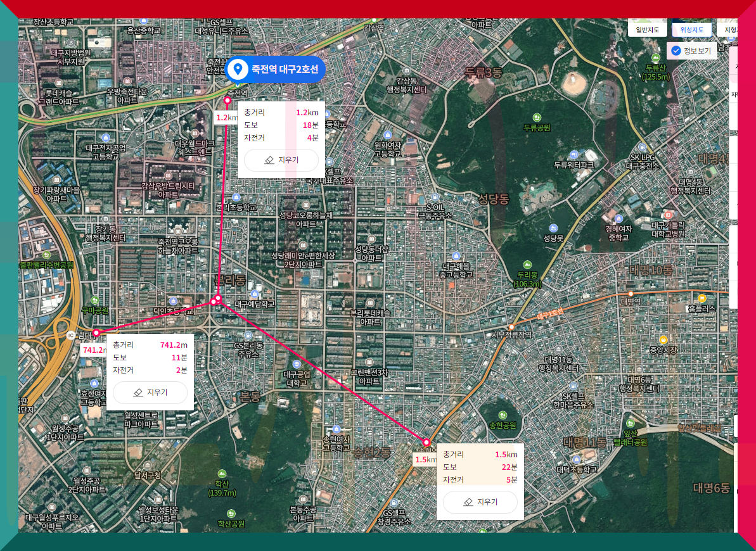Click the 대구공업대학교 school icon
The width and height of the screenshot is (756, 551).
(297, 364)
